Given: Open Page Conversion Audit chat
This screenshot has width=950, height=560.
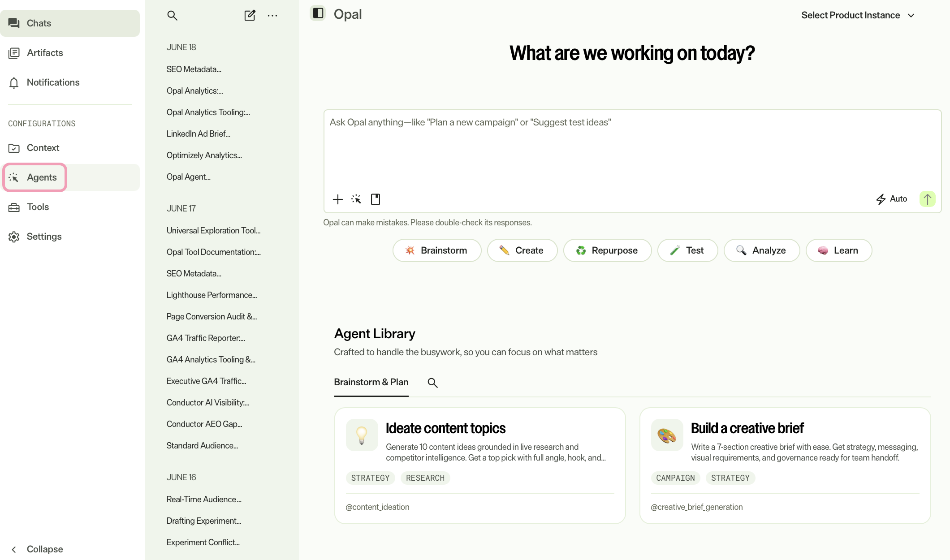Looking at the screenshot, I should point(212,317).
